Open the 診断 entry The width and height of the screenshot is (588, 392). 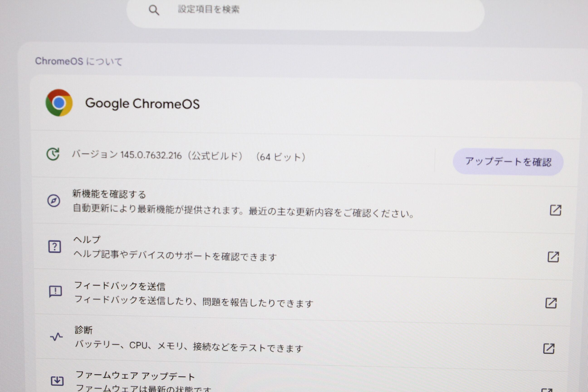pos(84,330)
